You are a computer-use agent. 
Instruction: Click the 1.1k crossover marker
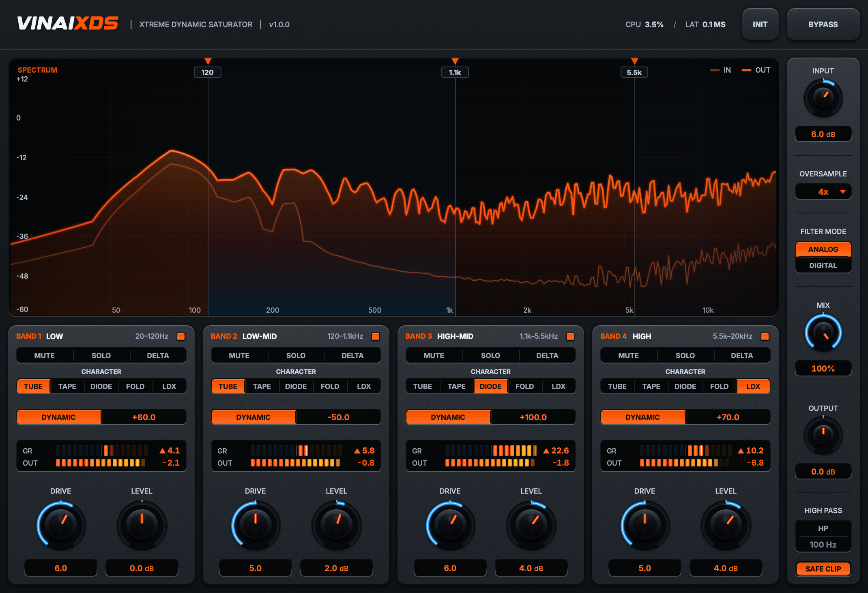click(455, 72)
